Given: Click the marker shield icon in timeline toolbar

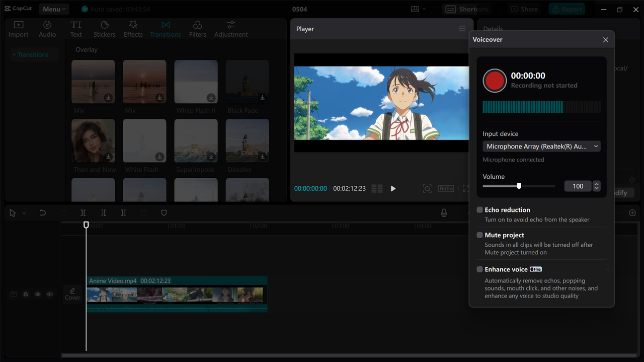Looking at the screenshot, I should (164, 213).
